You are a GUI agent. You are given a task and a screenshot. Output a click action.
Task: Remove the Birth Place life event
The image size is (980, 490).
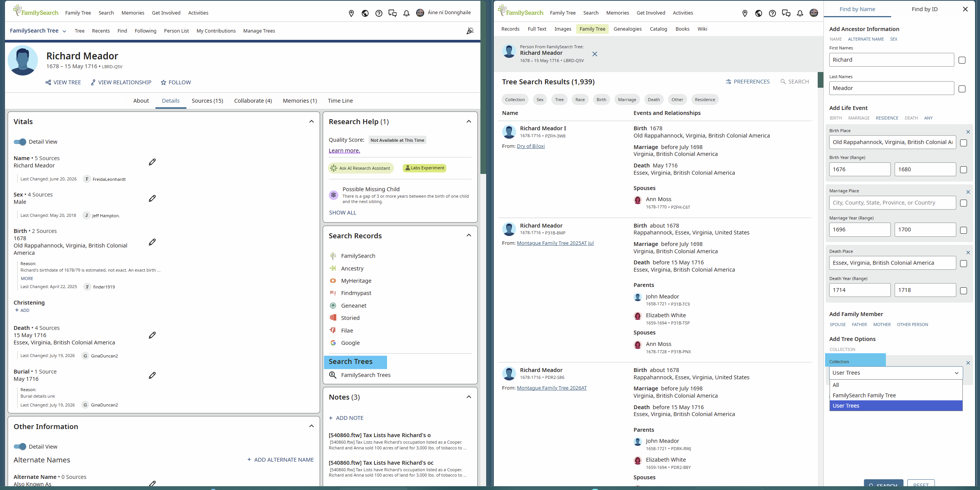(x=968, y=132)
